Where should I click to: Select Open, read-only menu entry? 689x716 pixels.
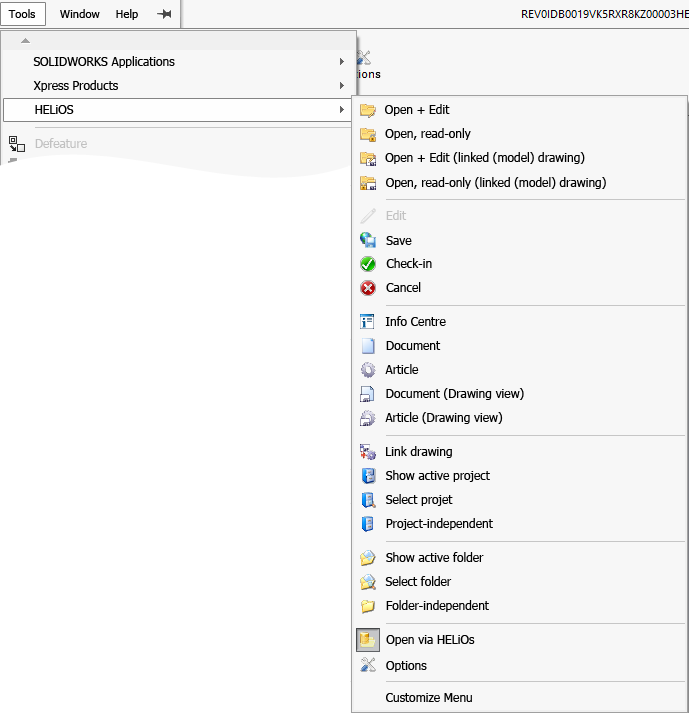428,134
